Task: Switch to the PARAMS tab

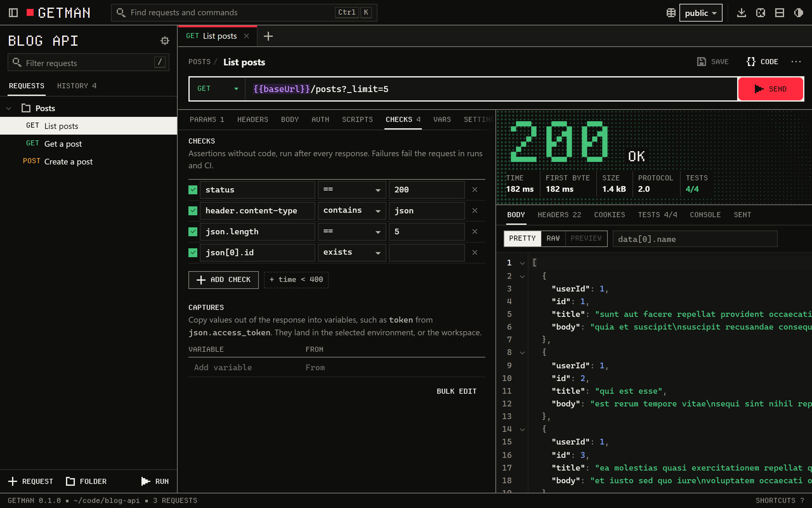Action: pyautogui.click(x=207, y=120)
